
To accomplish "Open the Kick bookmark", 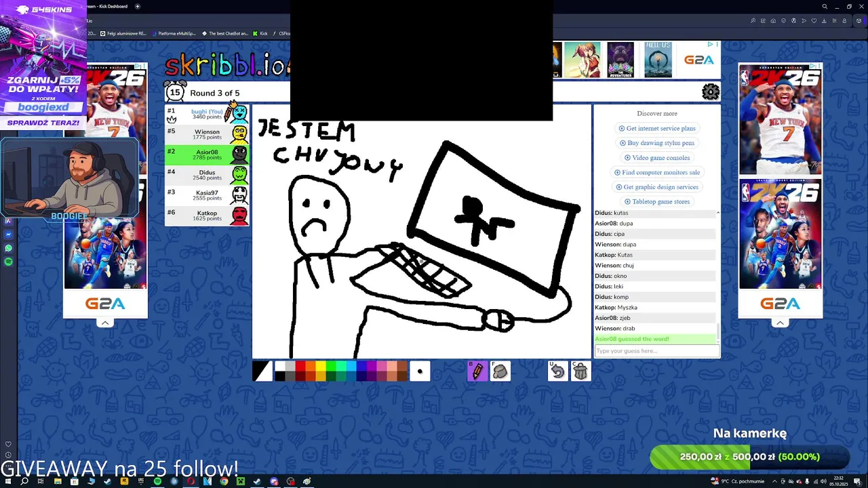I will 260,33.
